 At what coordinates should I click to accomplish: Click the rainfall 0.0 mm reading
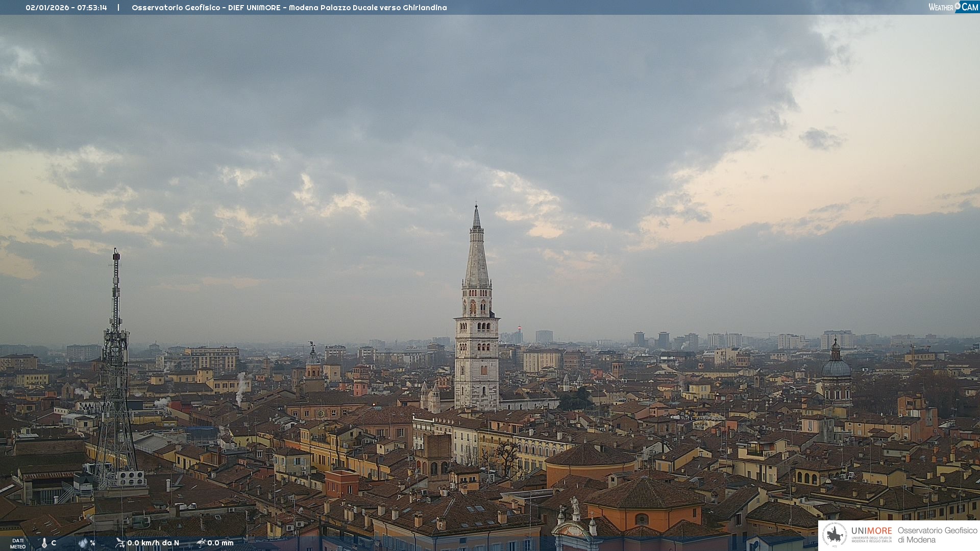220,543
